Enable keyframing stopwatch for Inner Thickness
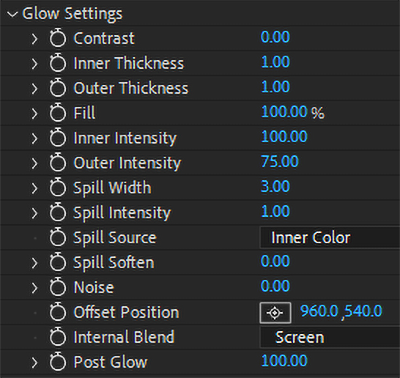Viewport: 400px width, 378px height. [58, 63]
